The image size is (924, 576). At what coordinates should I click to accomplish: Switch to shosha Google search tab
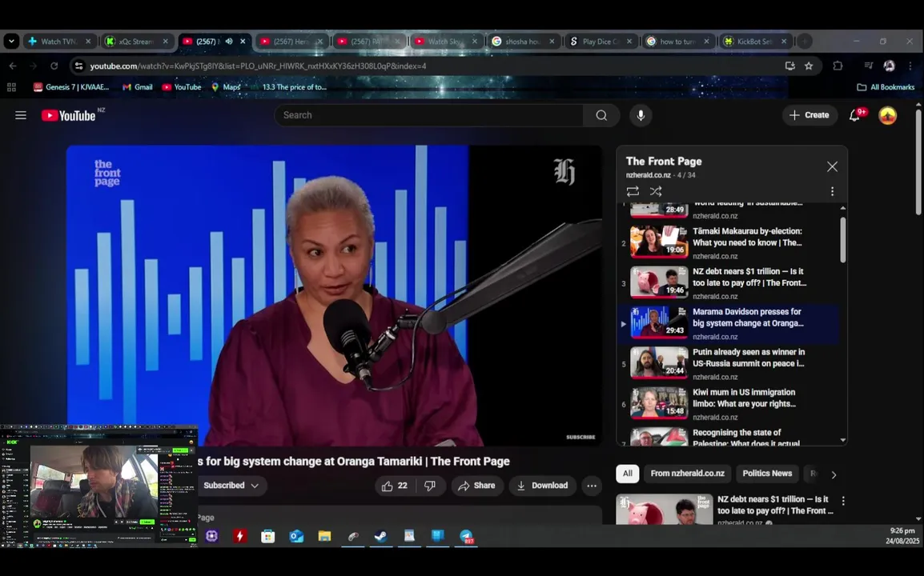coord(523,42)
